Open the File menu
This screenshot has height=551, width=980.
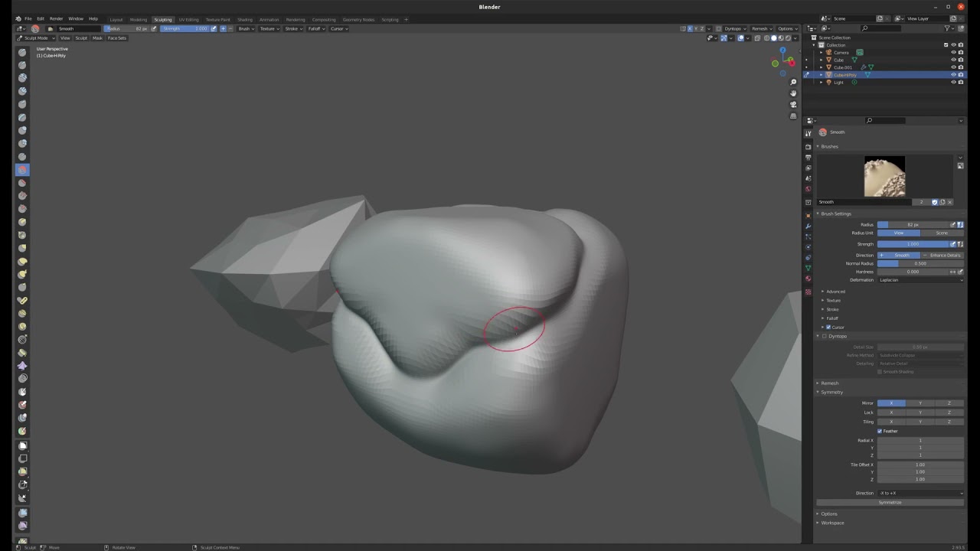(28, 18)
